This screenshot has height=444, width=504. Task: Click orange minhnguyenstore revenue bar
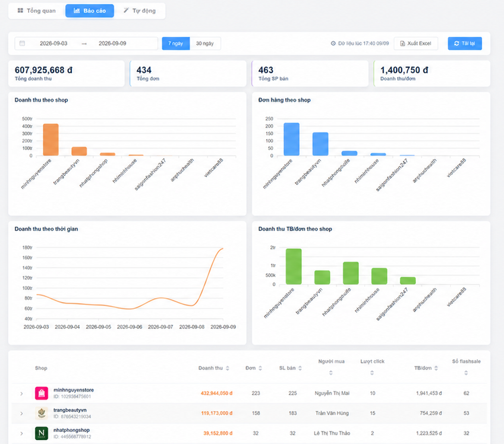pyautogui.click(x=51, y=140)
